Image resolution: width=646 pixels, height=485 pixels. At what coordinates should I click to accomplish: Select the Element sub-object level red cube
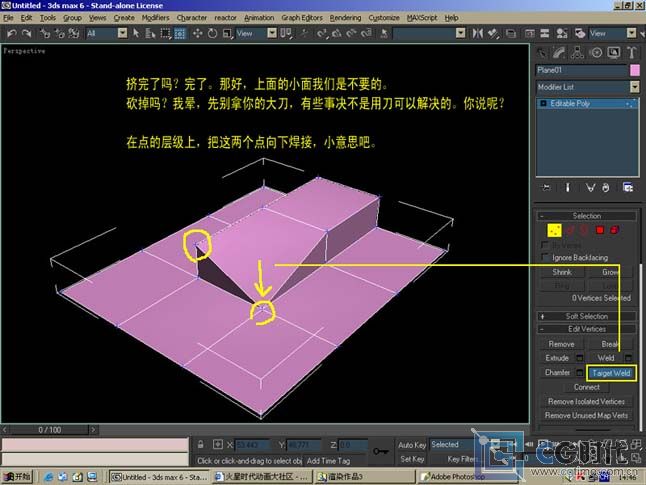click(614, 230)
